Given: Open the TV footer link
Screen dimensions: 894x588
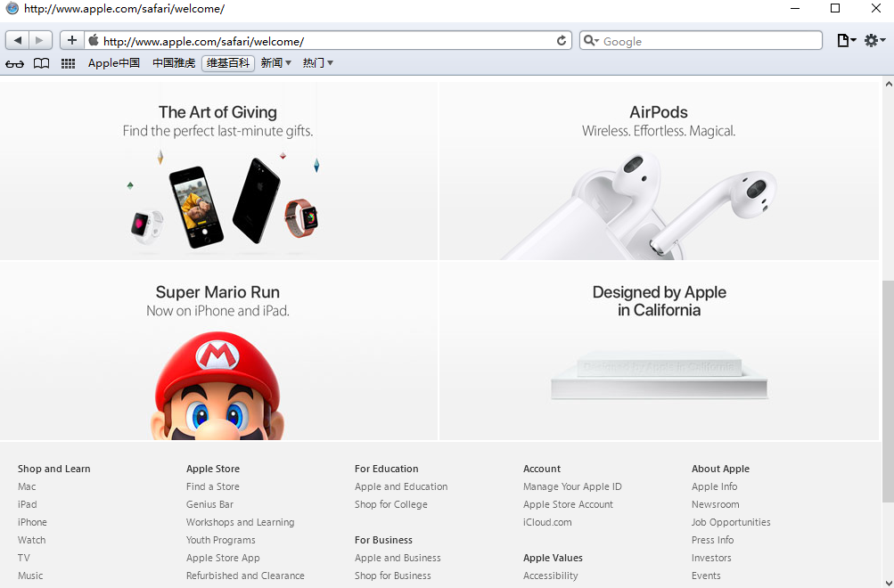Looking at the screenshot, I should (x=24, y=557).
